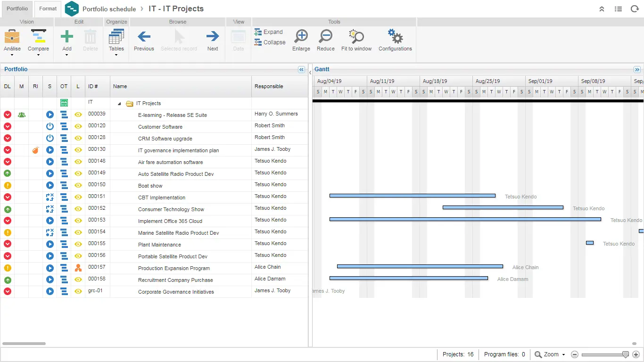Open Configurations gears icon
The width and height of the screenshot is (644, 362).
click(395, 37)
